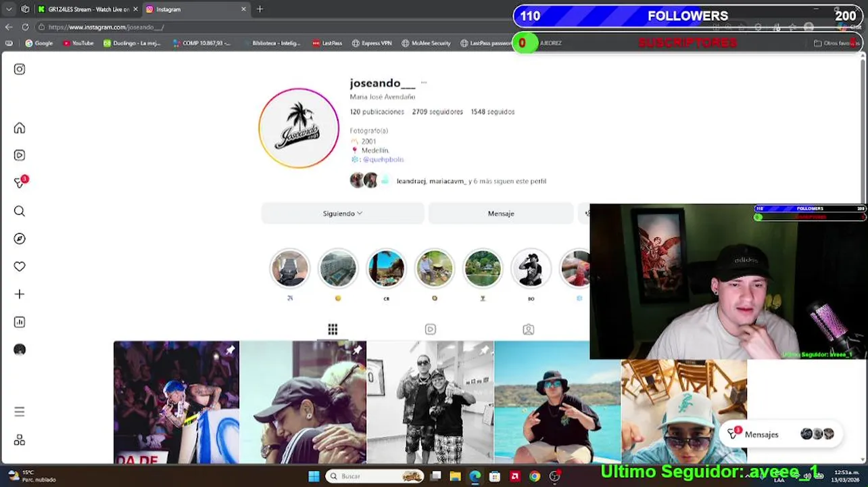Expand browser tab search chevron
868x487 pixels.
pyautogui.click(x=9, y=9)
